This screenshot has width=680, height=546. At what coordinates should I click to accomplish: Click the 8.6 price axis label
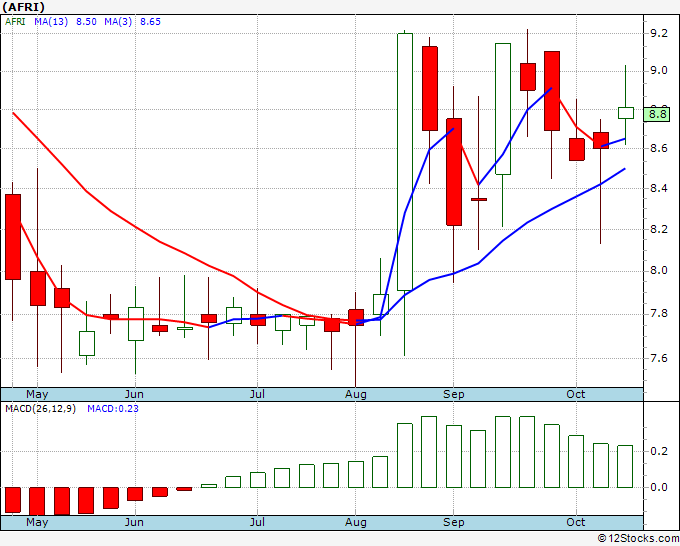[x=659, y=148]
